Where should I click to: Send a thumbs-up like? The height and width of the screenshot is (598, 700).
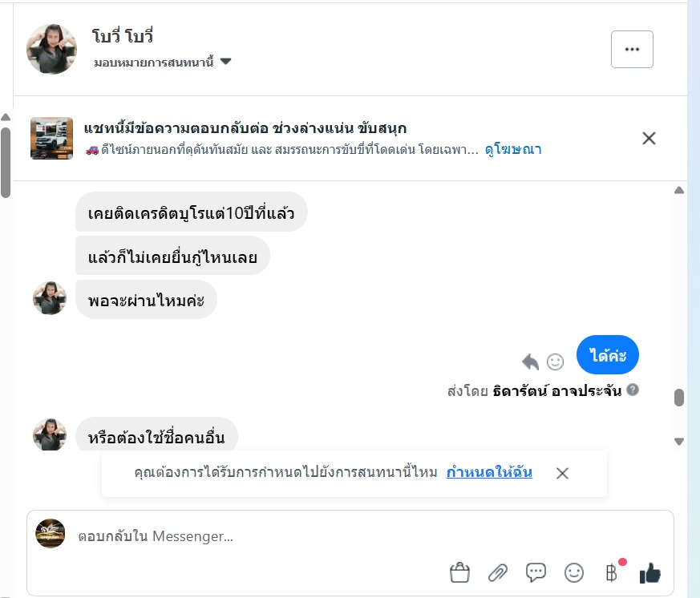tap(649, 572)
